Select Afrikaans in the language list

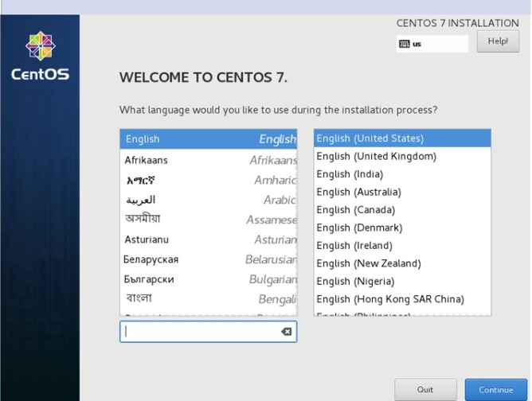coord(209,160)
